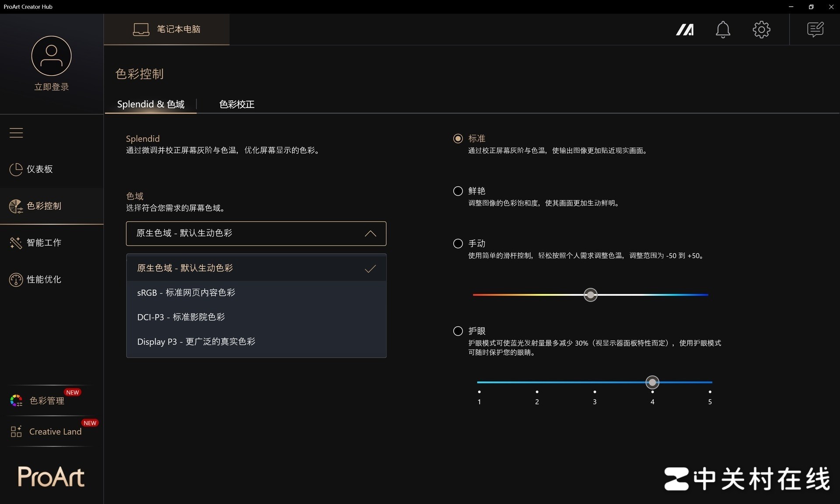
Task: Open 色彩控制 in the sidebar
Action: pos(52,206)
